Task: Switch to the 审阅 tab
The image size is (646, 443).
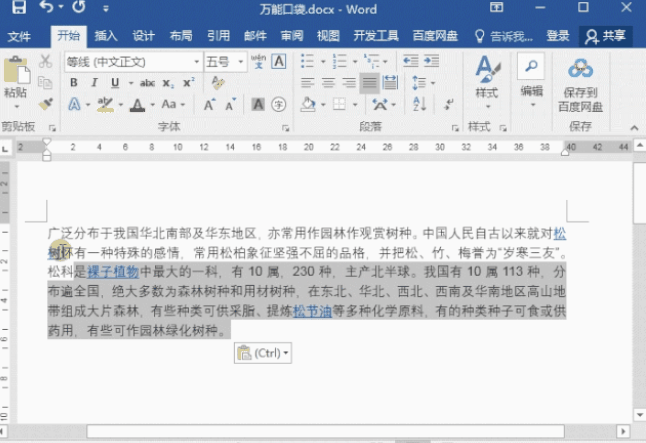Action: pos(292,36)
